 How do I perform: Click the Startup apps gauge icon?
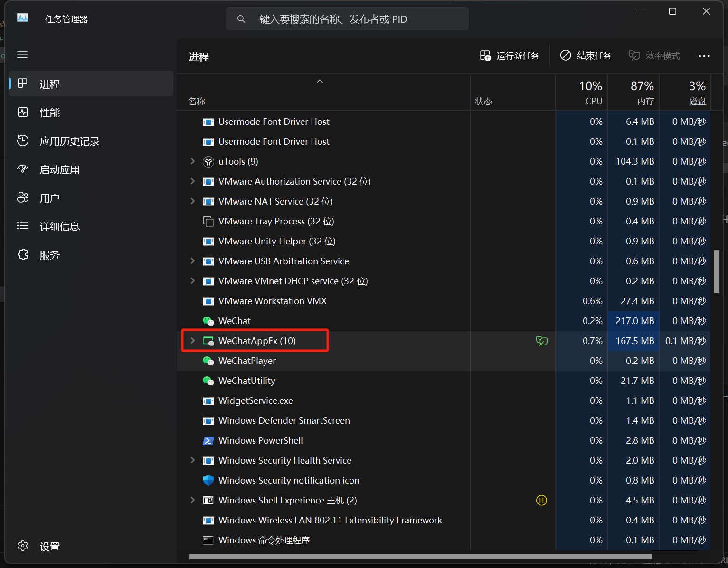click(x=23, y=169)
